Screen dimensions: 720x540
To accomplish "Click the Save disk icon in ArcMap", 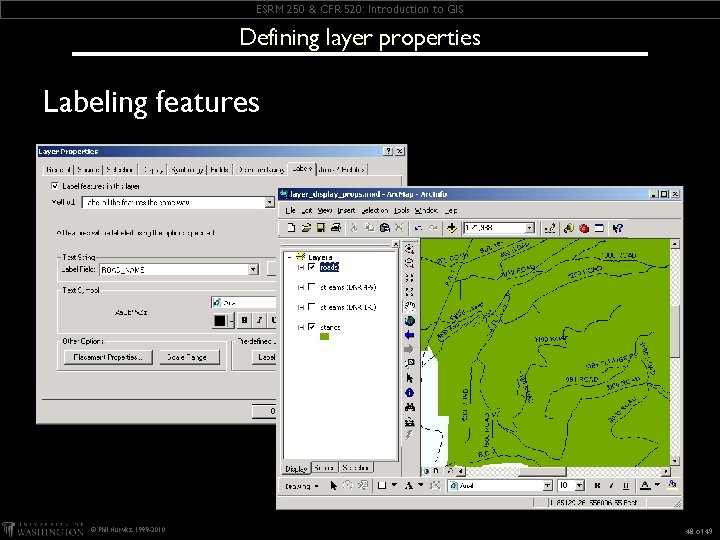I will [321, 228].
